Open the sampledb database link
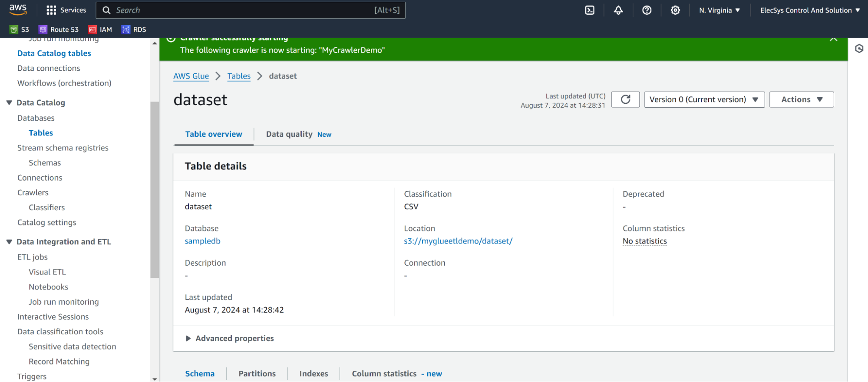Screen dimensions: 868x382 click(x=202, y=241)
